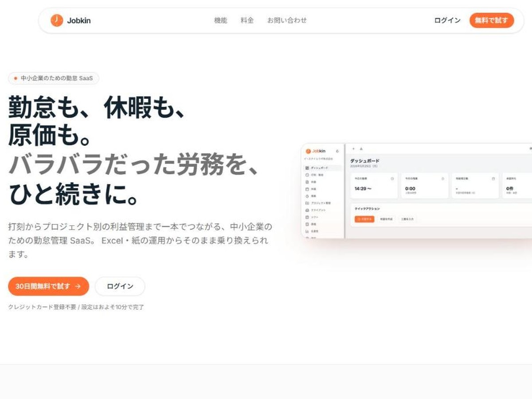Open the dashboard preview screenshot
The height and width of the screenshot is (399, 532).
click(417, 191)
